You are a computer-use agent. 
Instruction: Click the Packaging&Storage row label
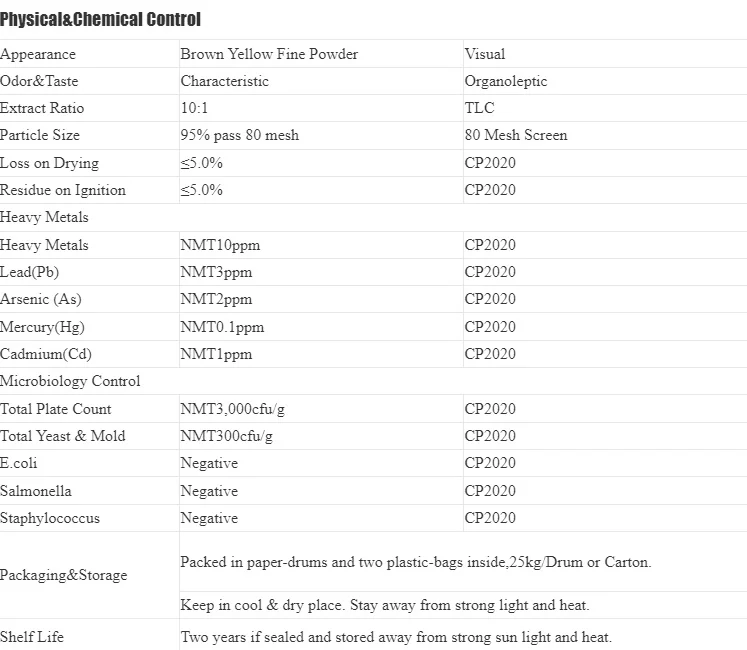click(x=64, y=575)
